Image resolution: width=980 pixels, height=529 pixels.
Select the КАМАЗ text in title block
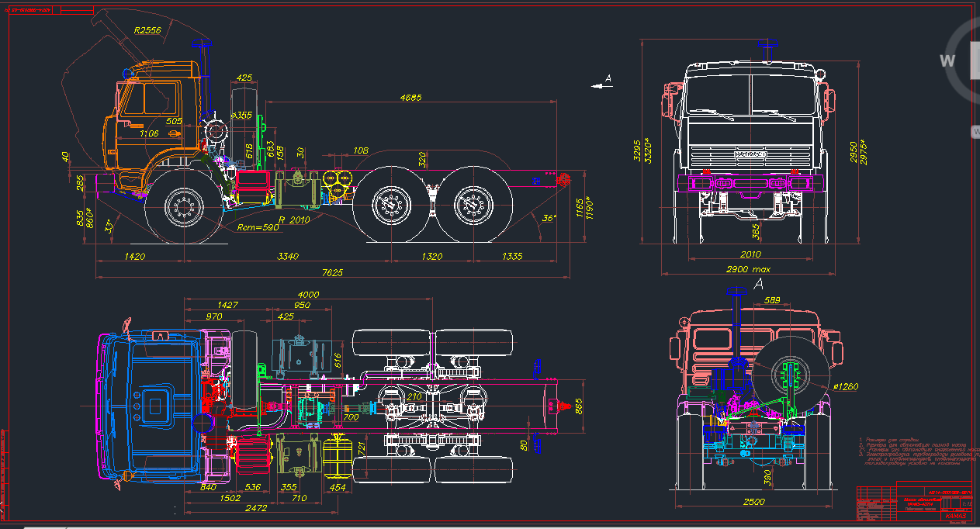coord(955,515)
